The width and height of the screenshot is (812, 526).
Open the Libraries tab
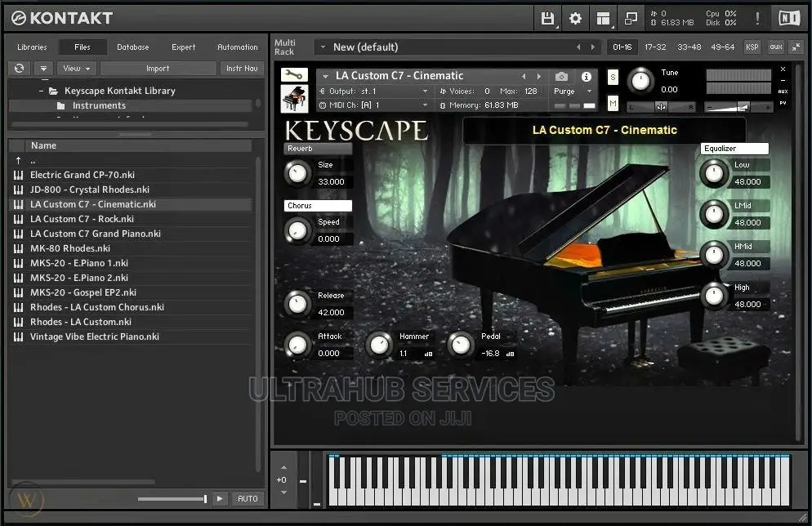tap(32, 47)
